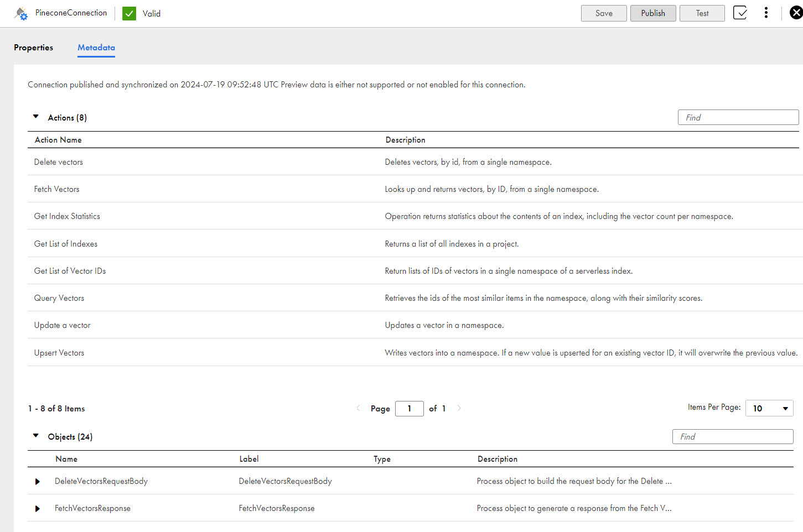This screenshot has width=803, height=532.
Task: Click the Save button
Action: click(x=604, y=13)
